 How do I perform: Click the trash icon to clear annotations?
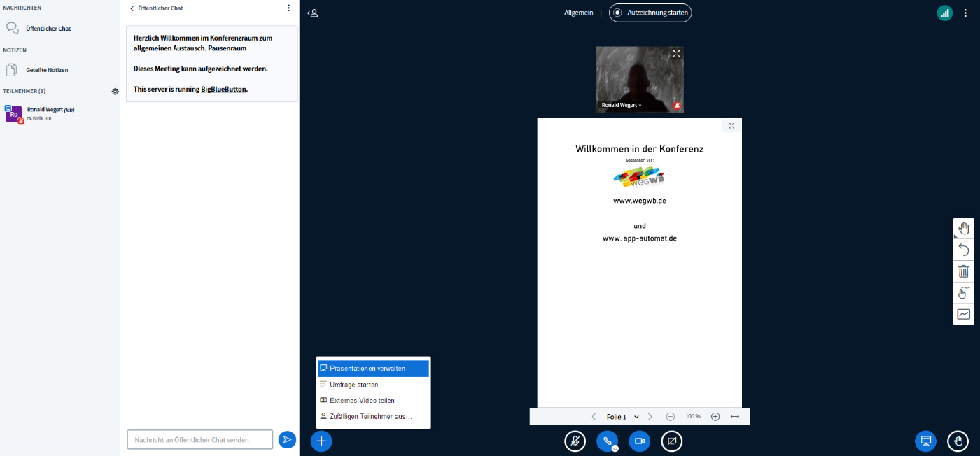963,271
